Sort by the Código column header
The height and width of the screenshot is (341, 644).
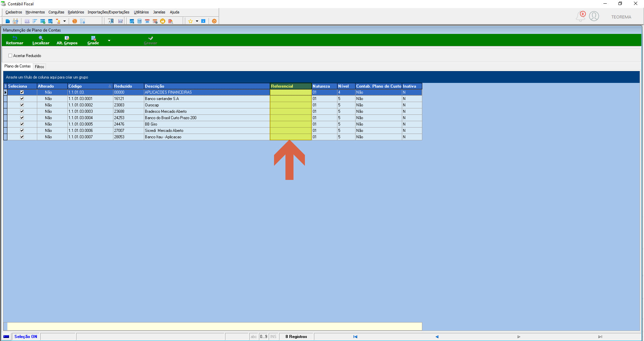[x=90, y=86]
